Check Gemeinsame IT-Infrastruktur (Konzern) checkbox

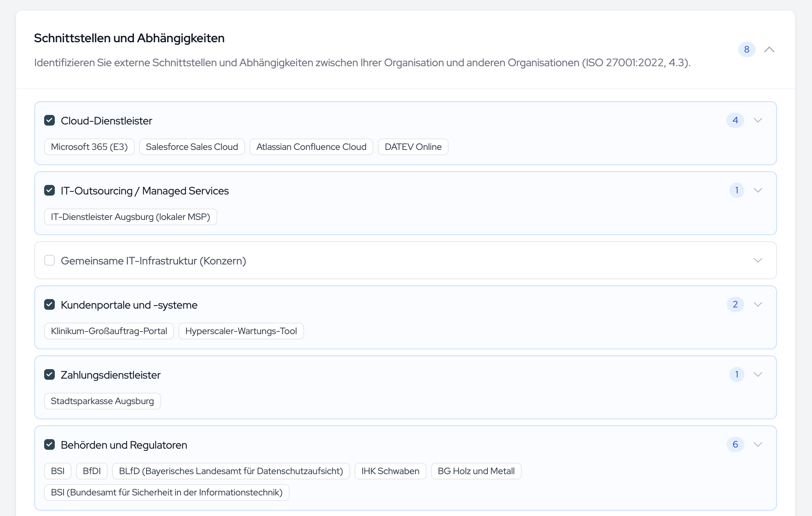click(49, 260)
